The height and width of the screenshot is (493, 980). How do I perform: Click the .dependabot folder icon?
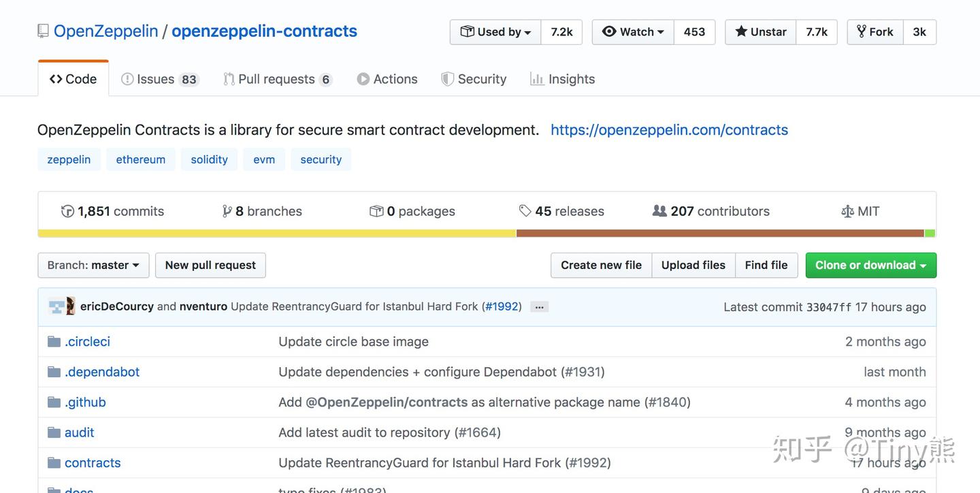tap(54, 372)
